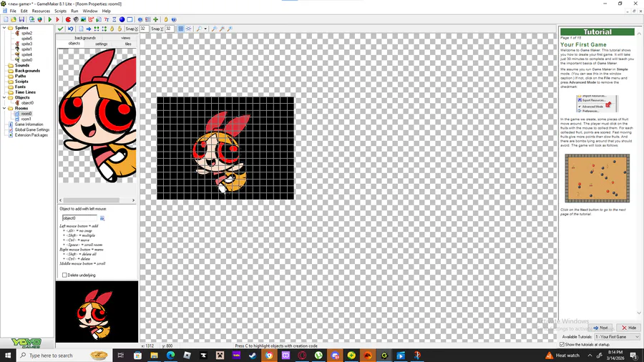
Task: Clear all instances from the room
Action: [81, 29]
